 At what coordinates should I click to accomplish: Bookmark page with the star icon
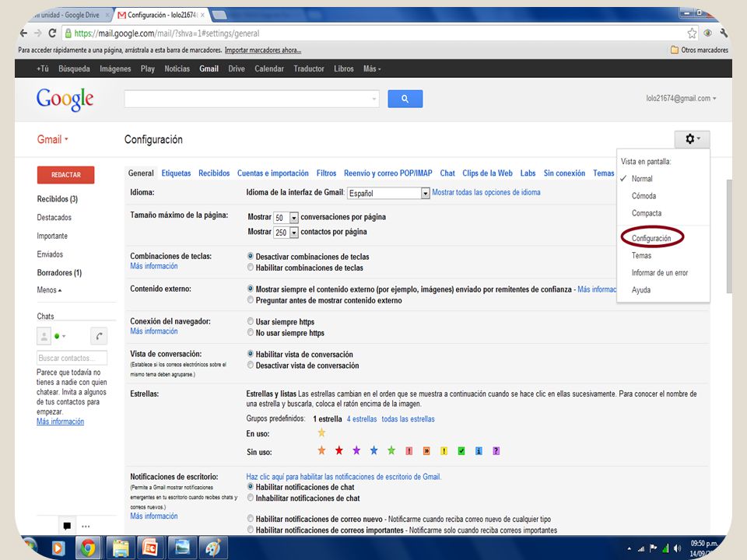tap(692, 33)
